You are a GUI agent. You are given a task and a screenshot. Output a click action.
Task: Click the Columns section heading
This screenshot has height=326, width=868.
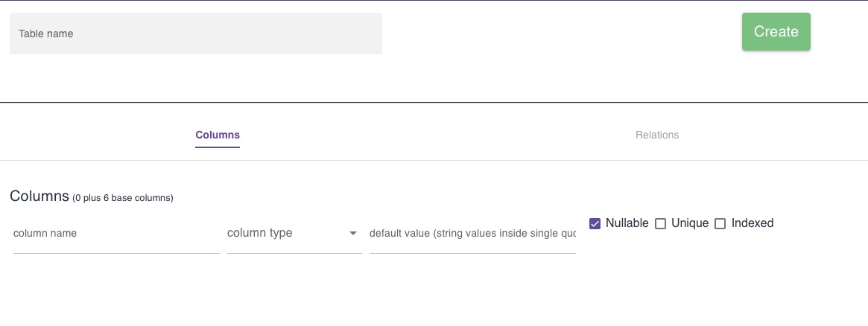point(39,196)
